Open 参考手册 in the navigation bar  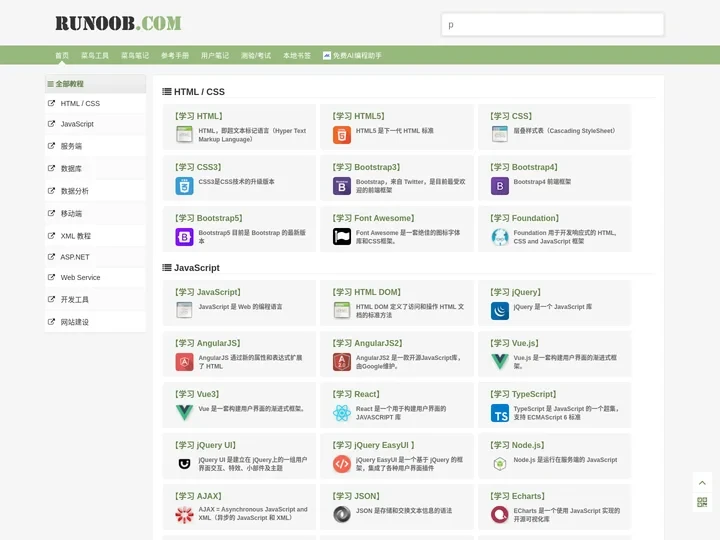click(175, 56)
